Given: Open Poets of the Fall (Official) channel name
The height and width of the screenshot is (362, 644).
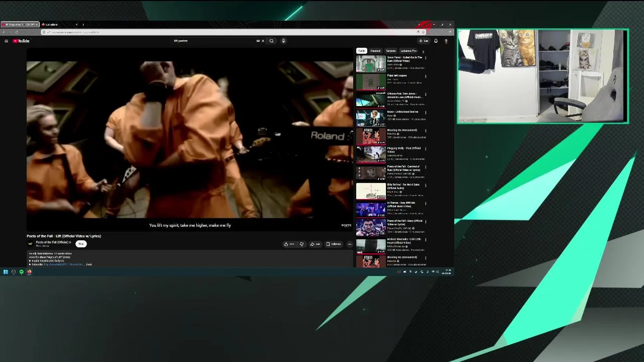Looking at the screenshot, I should pos(52,242).
